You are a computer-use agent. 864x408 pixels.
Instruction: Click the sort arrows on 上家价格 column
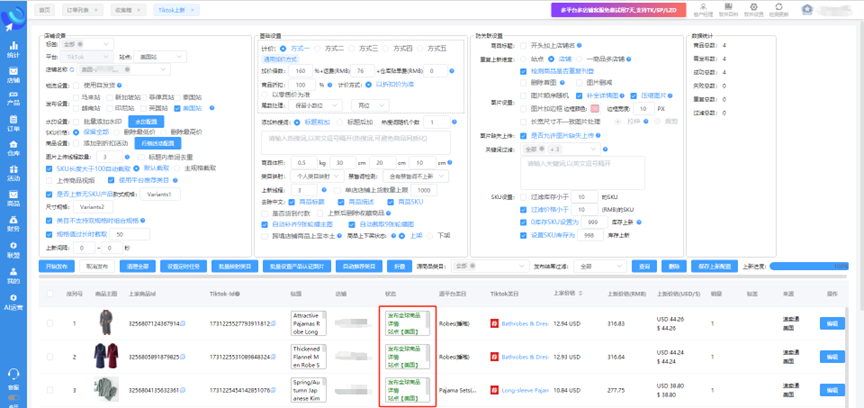click(x=580, y=293)
